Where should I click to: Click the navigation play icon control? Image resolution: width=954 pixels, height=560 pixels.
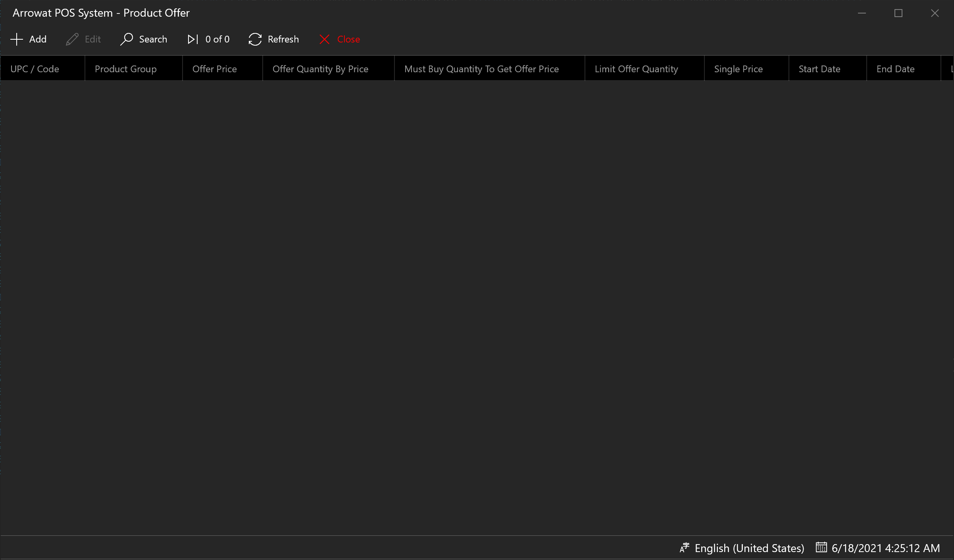192,38
